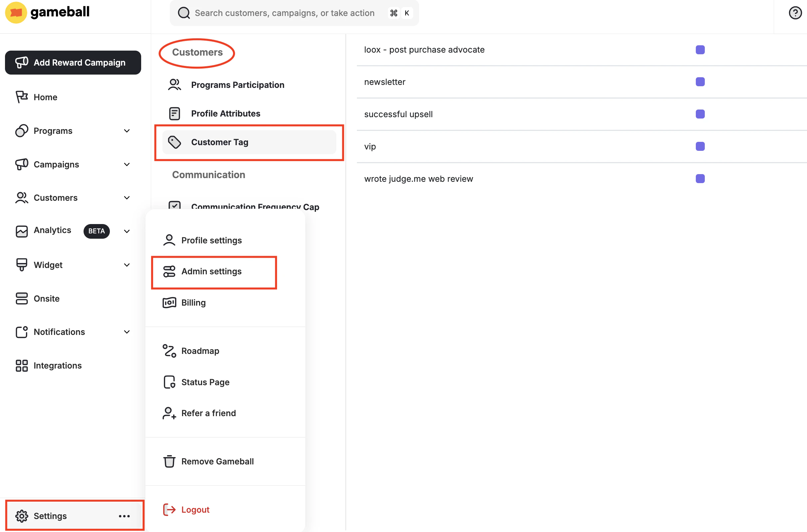Click the Notifications icon in sidebar
The height and width of the screenshot is (532, 807).
click(x=22, y=332)
